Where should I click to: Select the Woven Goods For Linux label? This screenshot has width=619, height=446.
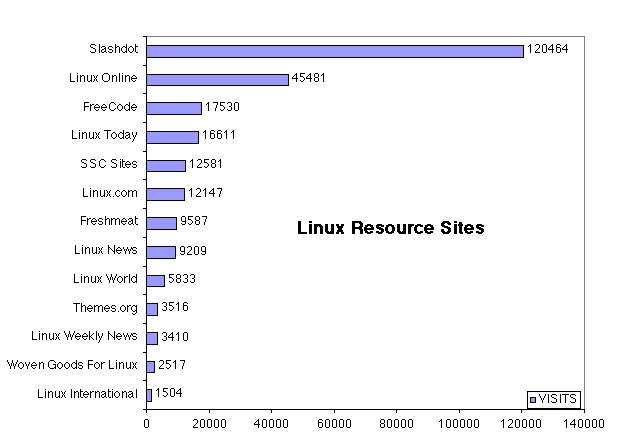pos(72,365)
